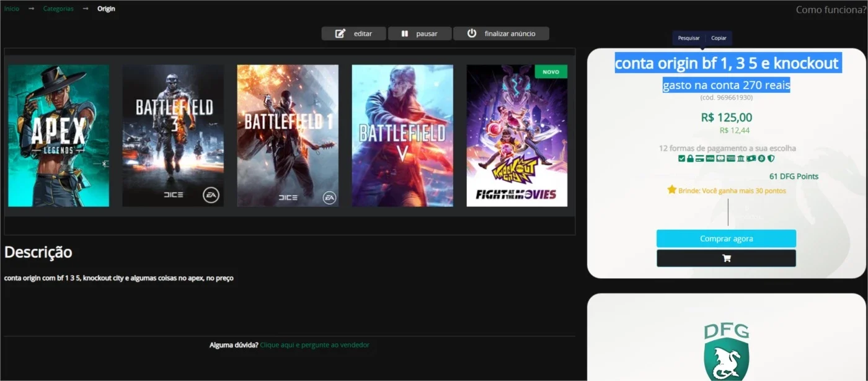Click the 'Alguma dúvida?' text
The image size is (868, 381).
(234, 345)
